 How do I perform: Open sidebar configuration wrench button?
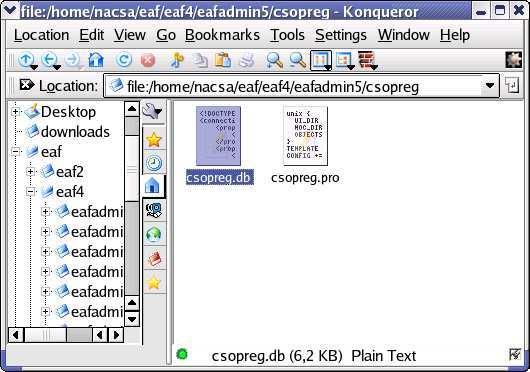(152, 111)
